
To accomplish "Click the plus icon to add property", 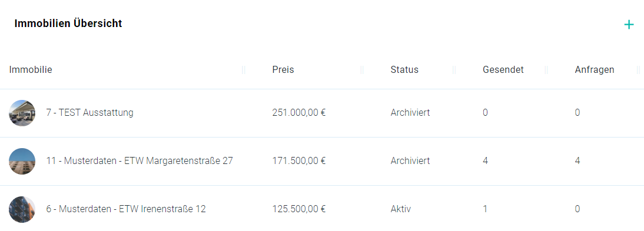I will [x=629, y=25].
